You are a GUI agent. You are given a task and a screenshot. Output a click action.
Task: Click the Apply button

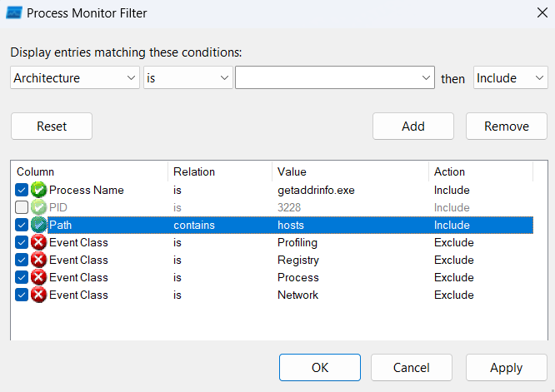506,368
